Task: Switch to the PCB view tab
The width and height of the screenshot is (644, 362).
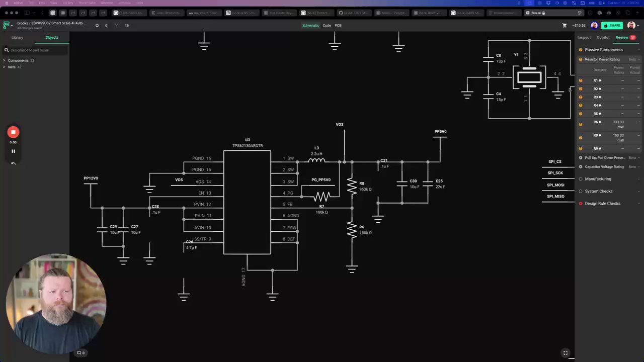Action: point(338,25)
